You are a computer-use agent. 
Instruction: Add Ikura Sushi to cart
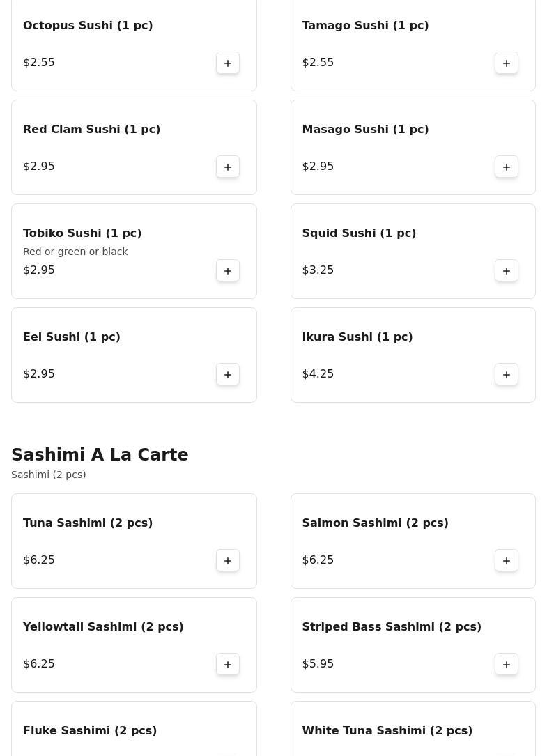[x=507, y=374]
